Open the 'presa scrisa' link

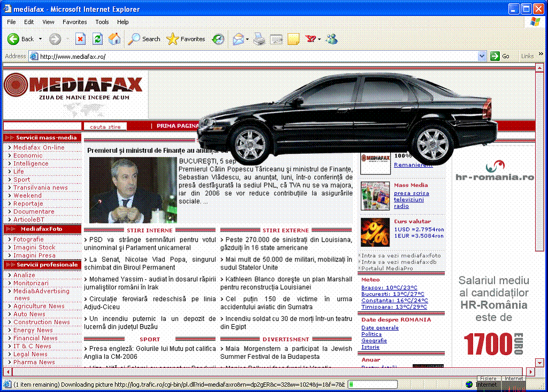tap(412, 193)
